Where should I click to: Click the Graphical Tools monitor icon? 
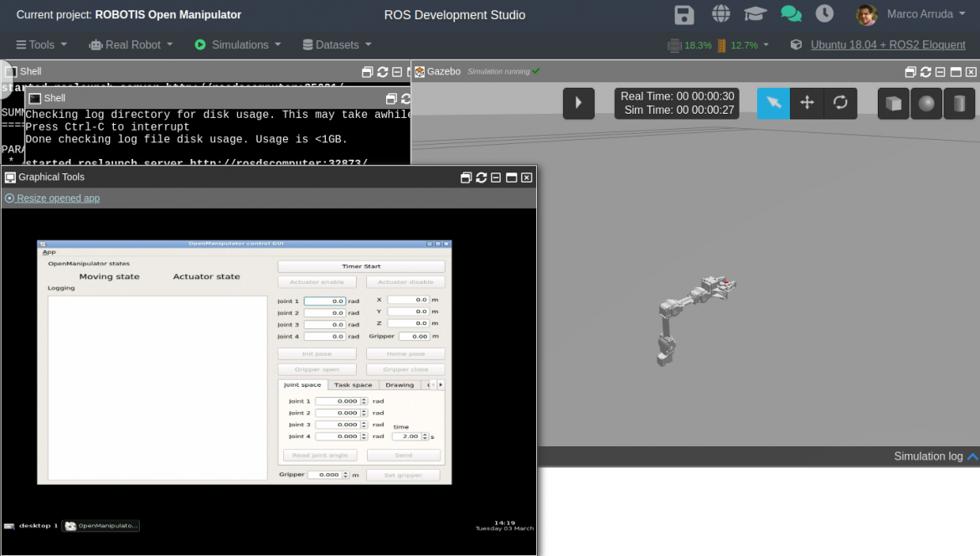click(x=10, y=178)
